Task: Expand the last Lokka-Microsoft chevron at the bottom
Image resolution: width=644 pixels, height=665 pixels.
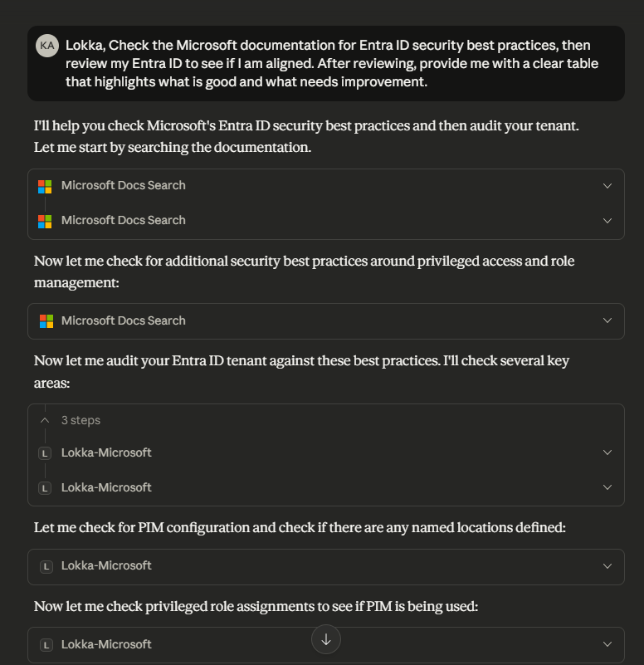Action: click(607, 644)
